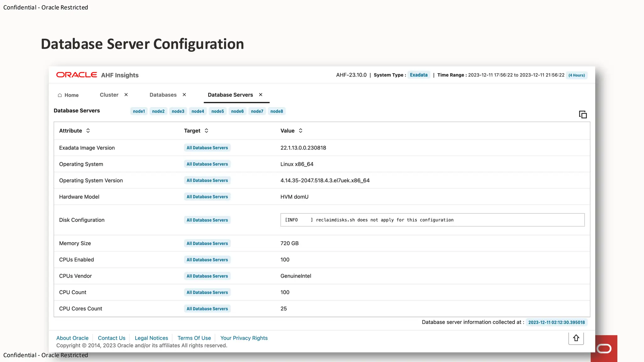Open the Legal Notices link
This screenshot has height=362, width=644.
pos(151,338)
